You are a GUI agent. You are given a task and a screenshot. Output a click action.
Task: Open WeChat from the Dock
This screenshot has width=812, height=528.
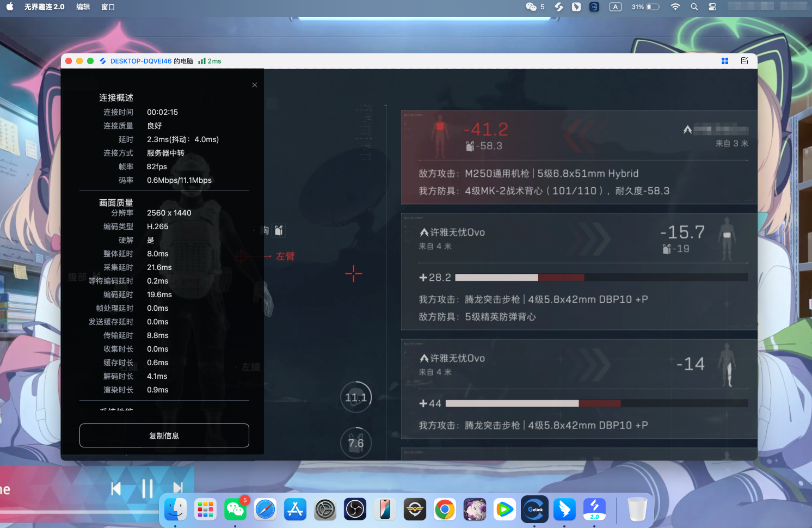[x=235, y=509]
